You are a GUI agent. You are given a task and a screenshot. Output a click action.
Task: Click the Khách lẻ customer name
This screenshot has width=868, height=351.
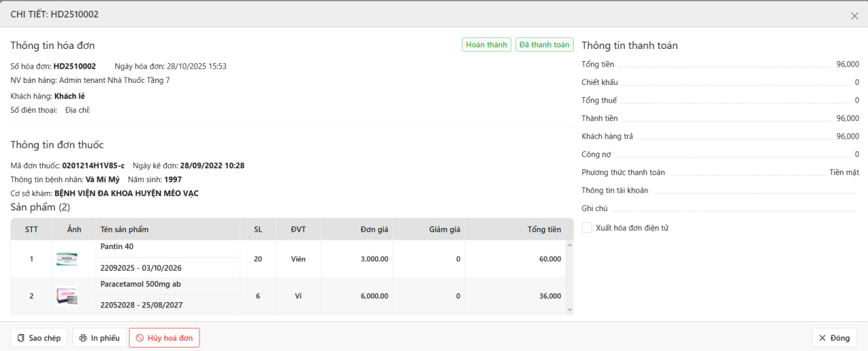pyautogui.click(x=69, y=96)
